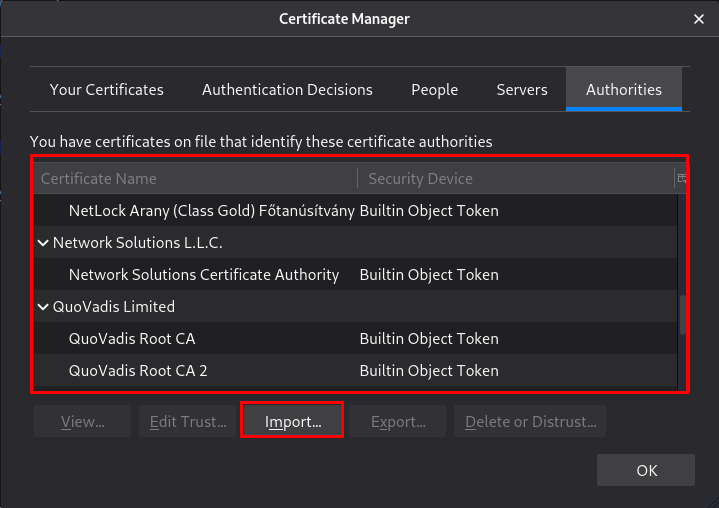Image resolution: width=719 pixels, height=508 pixels.
Task: Sort by Certificate Name column header
Action: pos(195,178)
